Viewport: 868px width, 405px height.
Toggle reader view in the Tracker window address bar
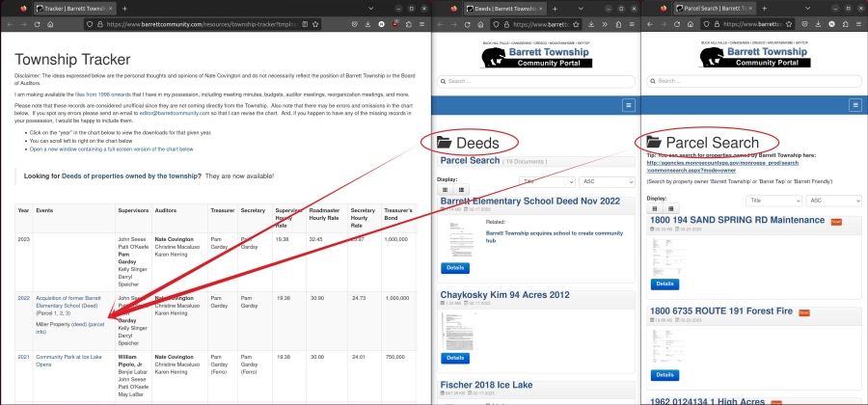click(305, 24)
